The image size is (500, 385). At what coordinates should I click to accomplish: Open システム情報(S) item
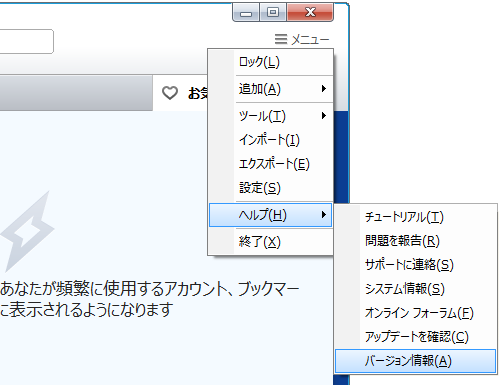click(x=415, y=289)
